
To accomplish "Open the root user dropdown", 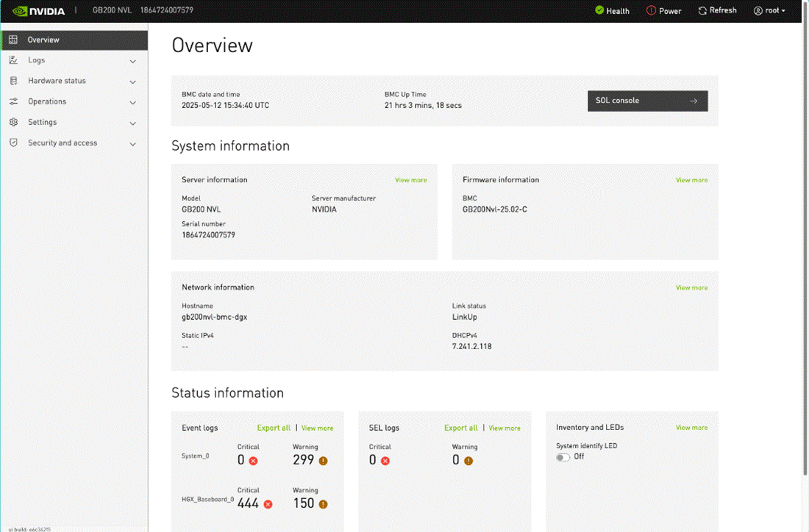I will (x=770, y=10).
